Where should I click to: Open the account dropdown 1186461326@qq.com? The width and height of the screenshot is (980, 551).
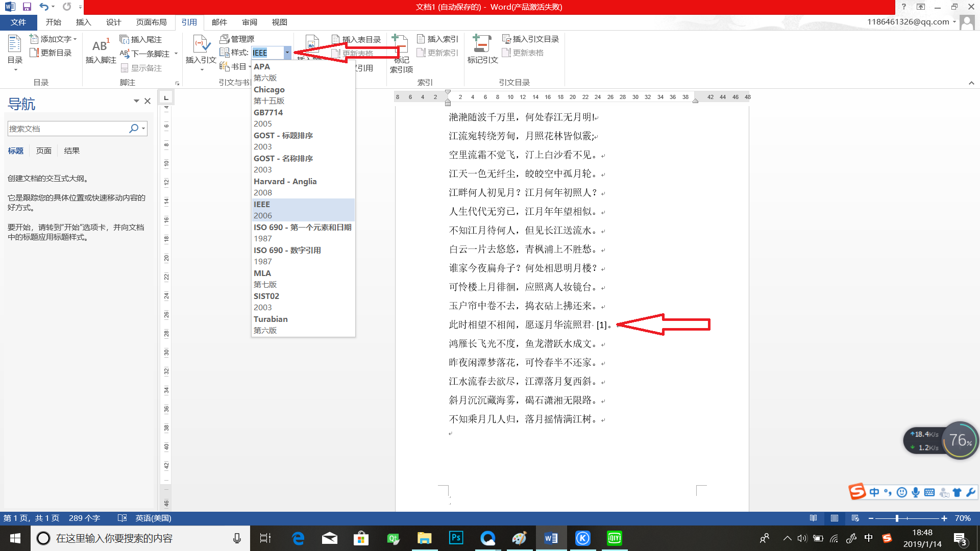pyautogui.click(x=912, y=21)
